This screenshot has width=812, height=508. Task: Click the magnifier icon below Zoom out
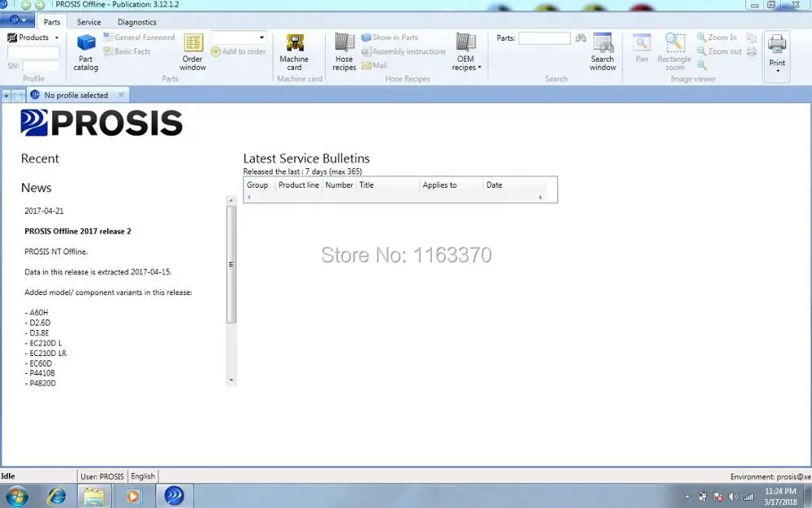[x=702, y=65]
